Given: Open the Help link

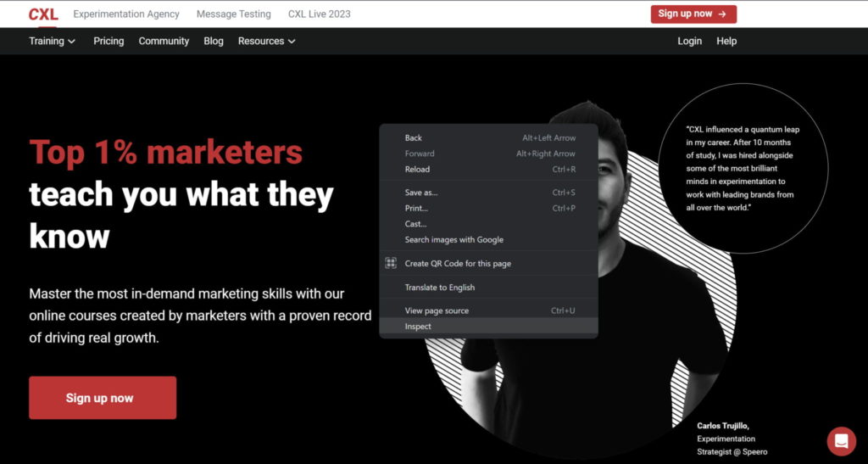Looking at the screenshot, I should (x=726, y=41).
